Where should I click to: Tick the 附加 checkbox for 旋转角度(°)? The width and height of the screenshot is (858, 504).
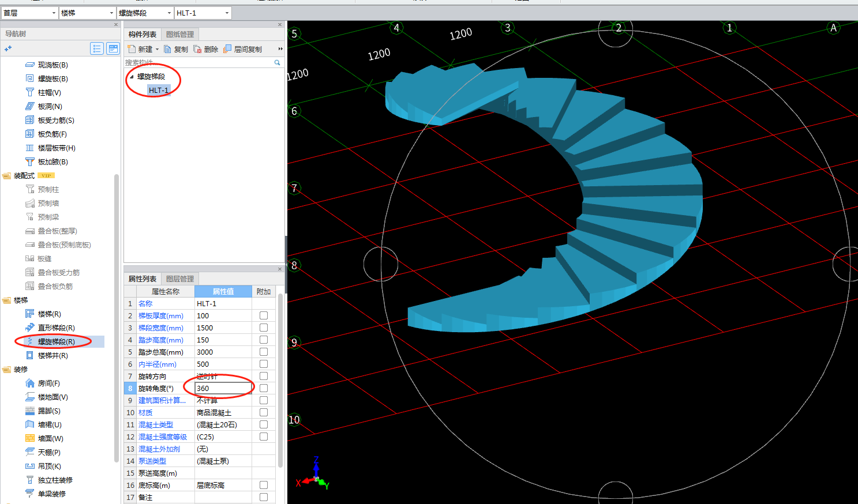[264, 389]
